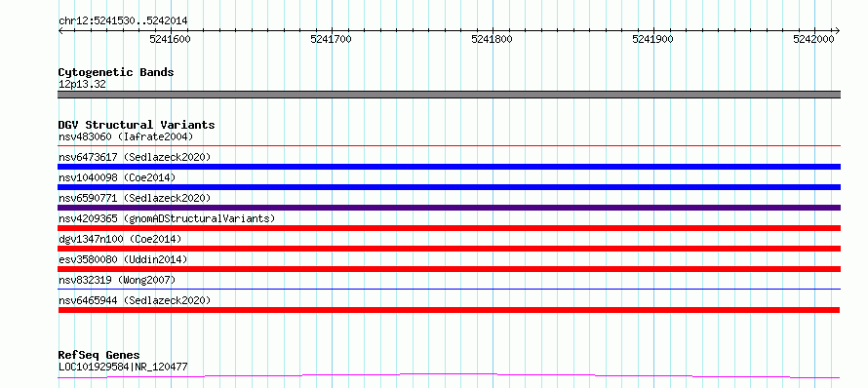Screen dimensions: 868x388
Task: Select the Cytogenetic Bands track title
Action: click(116, 72)
